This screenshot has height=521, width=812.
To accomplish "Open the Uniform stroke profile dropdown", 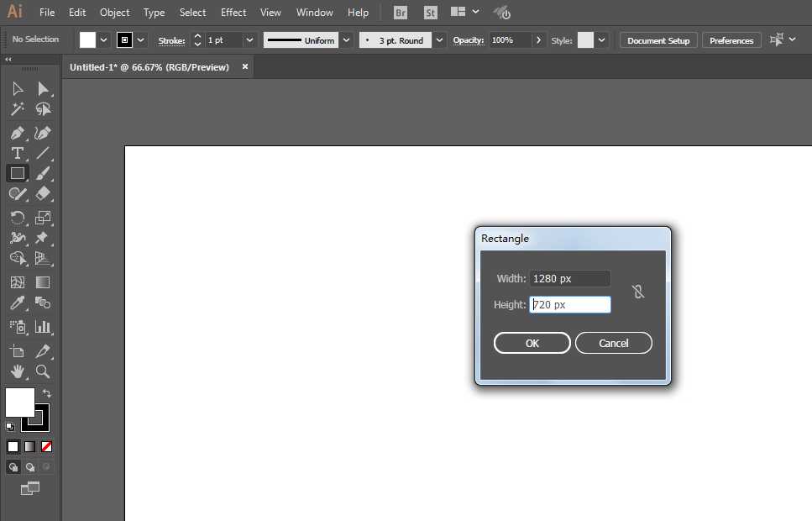I will [347, 40].
